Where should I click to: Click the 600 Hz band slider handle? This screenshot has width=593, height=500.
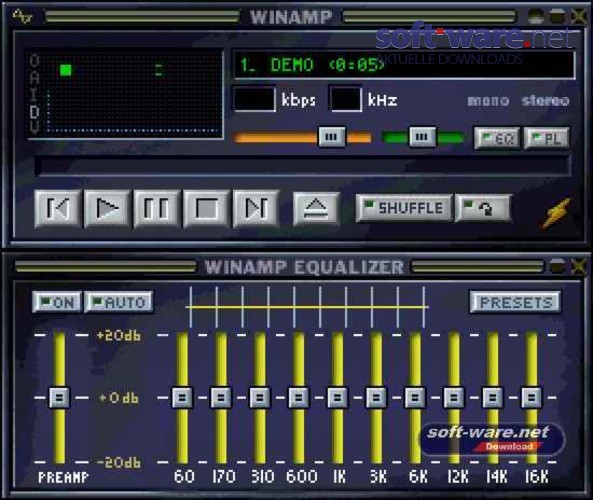[x=299, y=397]
